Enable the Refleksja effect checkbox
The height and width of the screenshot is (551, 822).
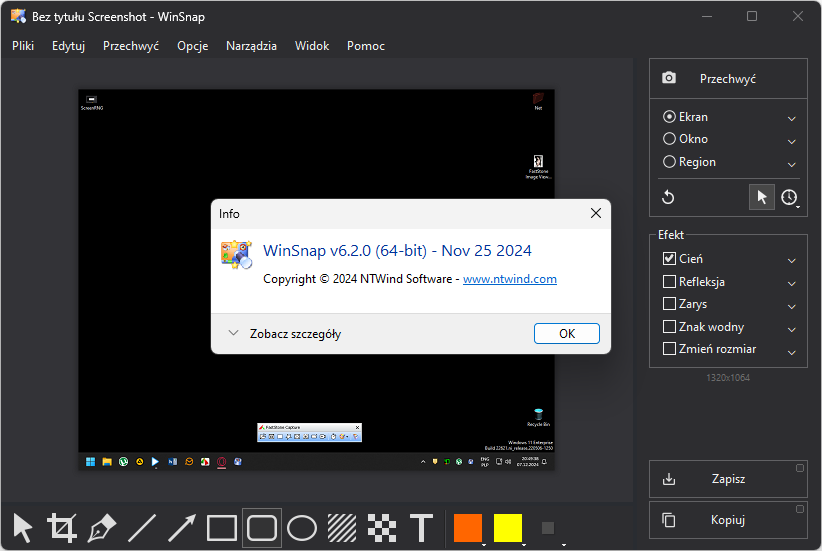[x=669, y=282]
